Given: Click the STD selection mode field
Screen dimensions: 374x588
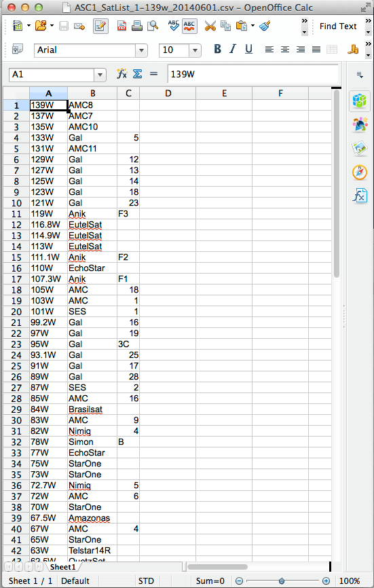Looking at the screenshot, I should [x=146, y=581].
